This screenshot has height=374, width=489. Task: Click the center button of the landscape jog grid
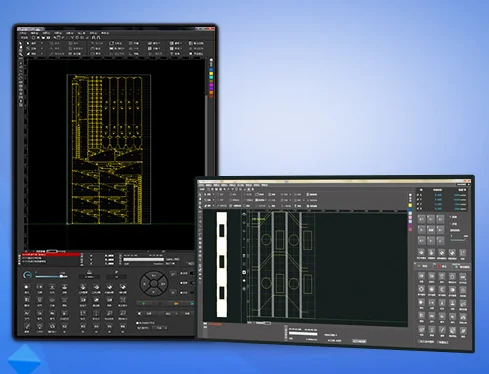[x=431, y=230]
